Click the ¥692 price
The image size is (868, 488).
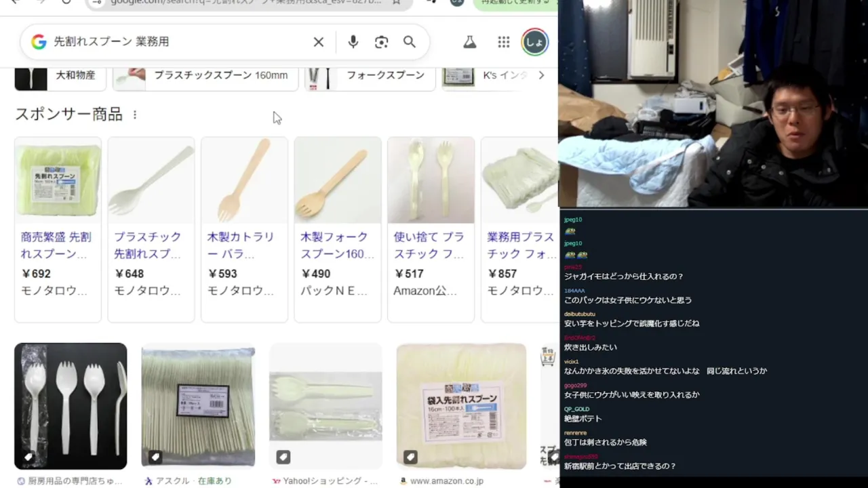36,274
